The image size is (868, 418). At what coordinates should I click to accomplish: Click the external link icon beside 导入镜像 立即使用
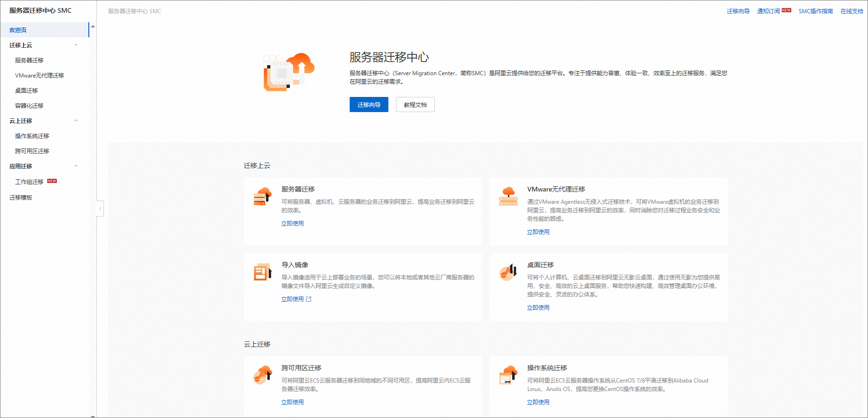309,299
